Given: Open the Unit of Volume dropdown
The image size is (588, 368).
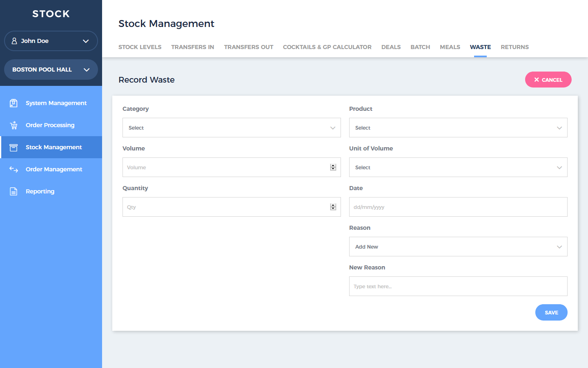Looking at the screenshot, I should click(x=458, y=167).
